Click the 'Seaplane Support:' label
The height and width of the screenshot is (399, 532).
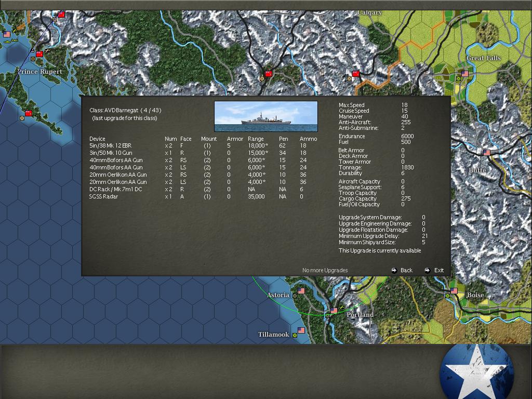pyautogui.click(x=360, y=187)
